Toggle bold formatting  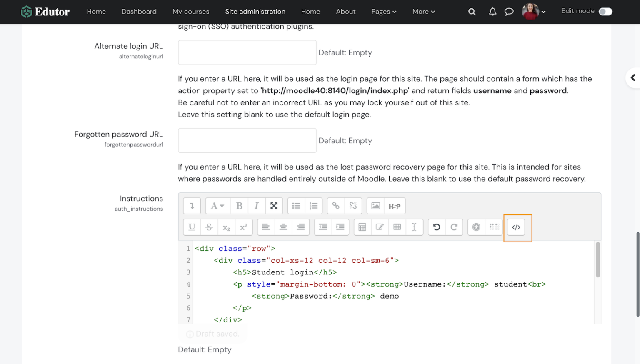[x=239, y=206]
